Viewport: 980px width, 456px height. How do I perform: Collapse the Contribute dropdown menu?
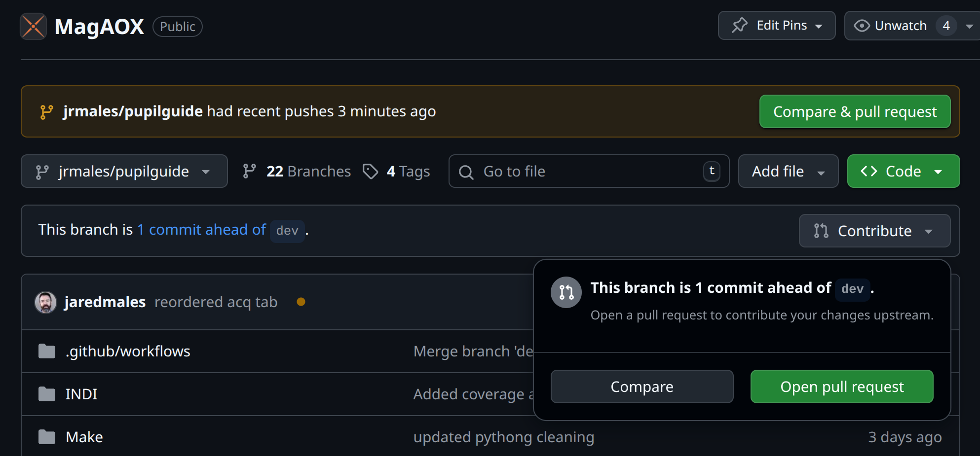pyautogui.click(x=874, y=231)
